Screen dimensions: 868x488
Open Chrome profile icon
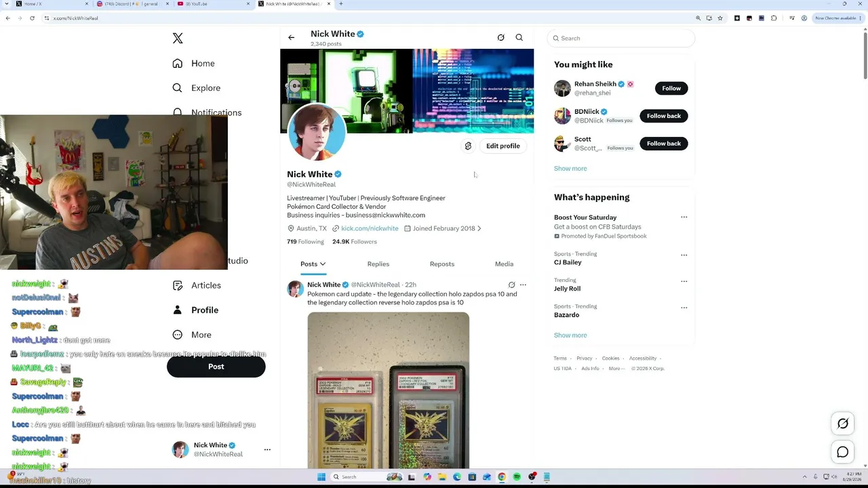coord(804,18)
